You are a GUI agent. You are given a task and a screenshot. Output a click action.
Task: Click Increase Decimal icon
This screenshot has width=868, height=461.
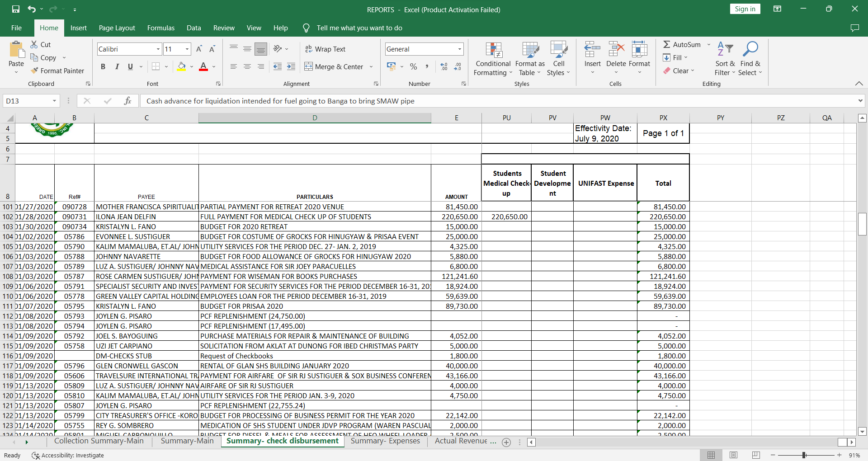tap(444, 66)
